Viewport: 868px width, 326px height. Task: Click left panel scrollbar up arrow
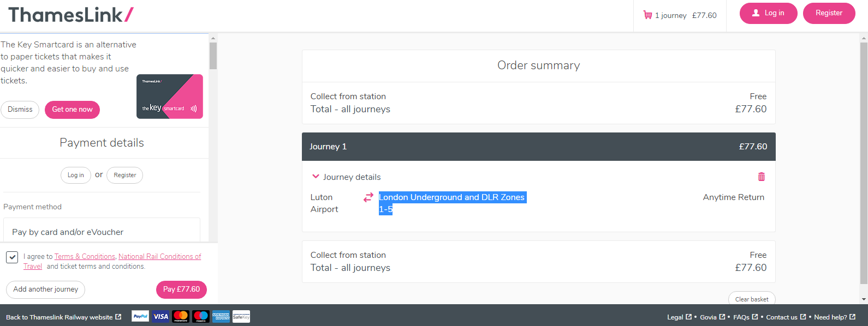click(x=213, y=38)
